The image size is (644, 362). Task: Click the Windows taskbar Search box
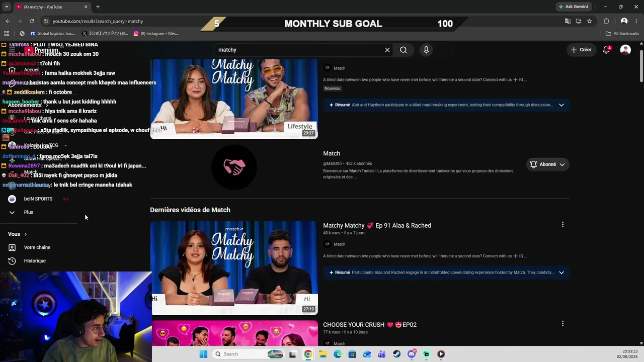point(248,354)
